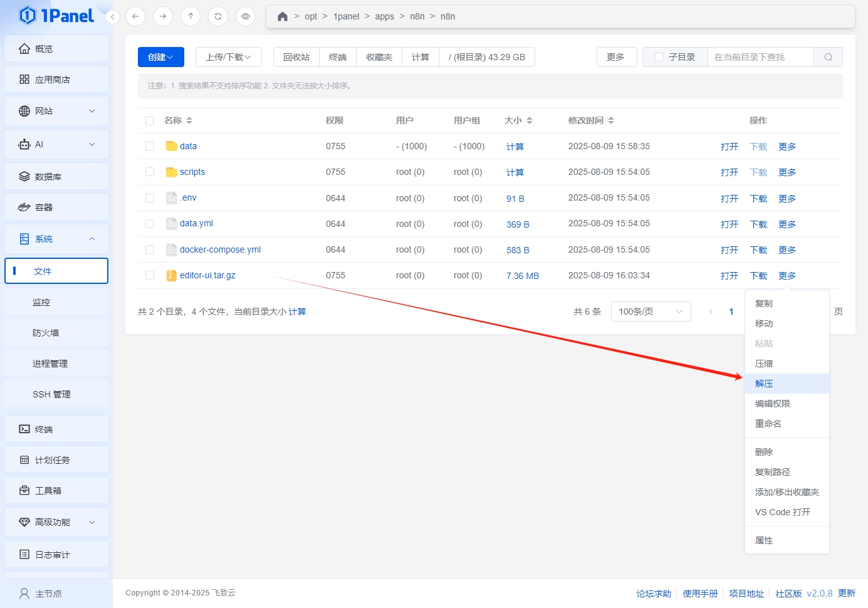This screenshot has height=608, width=868.
Task: Collapse the 系统 system menu
Action: pos(56,239)
